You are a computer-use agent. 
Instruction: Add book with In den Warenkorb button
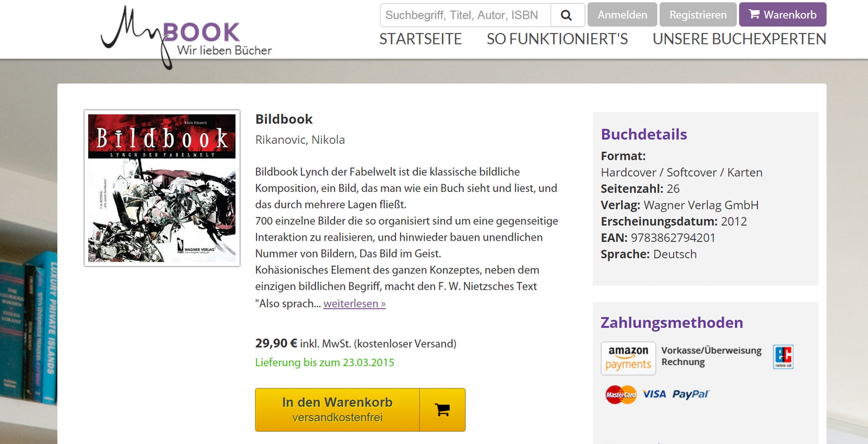tap(337, 410)
